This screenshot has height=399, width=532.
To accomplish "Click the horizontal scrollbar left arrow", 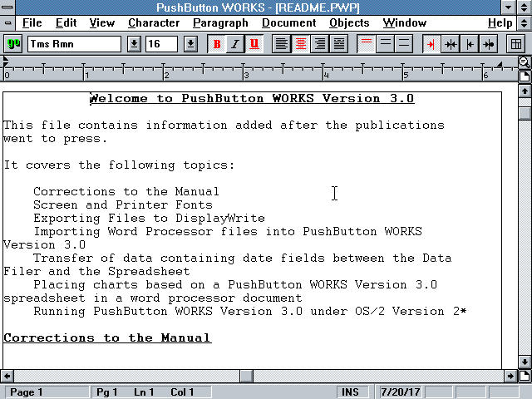I will pyautogui.click(x=7, y=376).
